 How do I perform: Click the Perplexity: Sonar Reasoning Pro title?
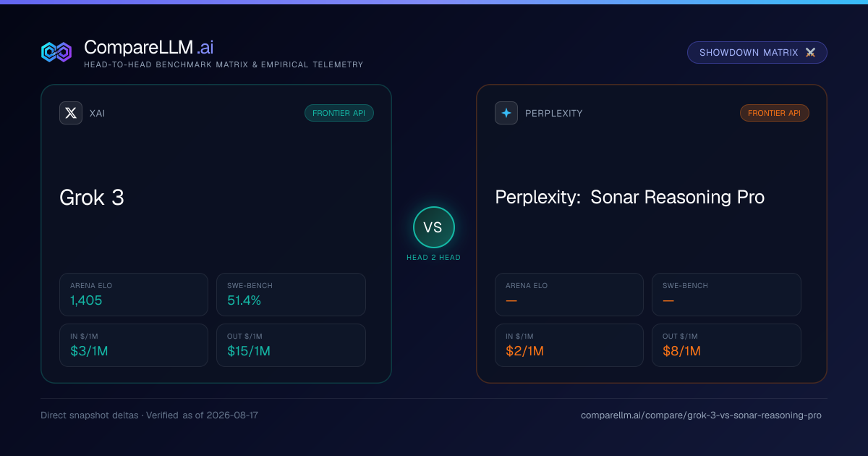click(629, 198)
